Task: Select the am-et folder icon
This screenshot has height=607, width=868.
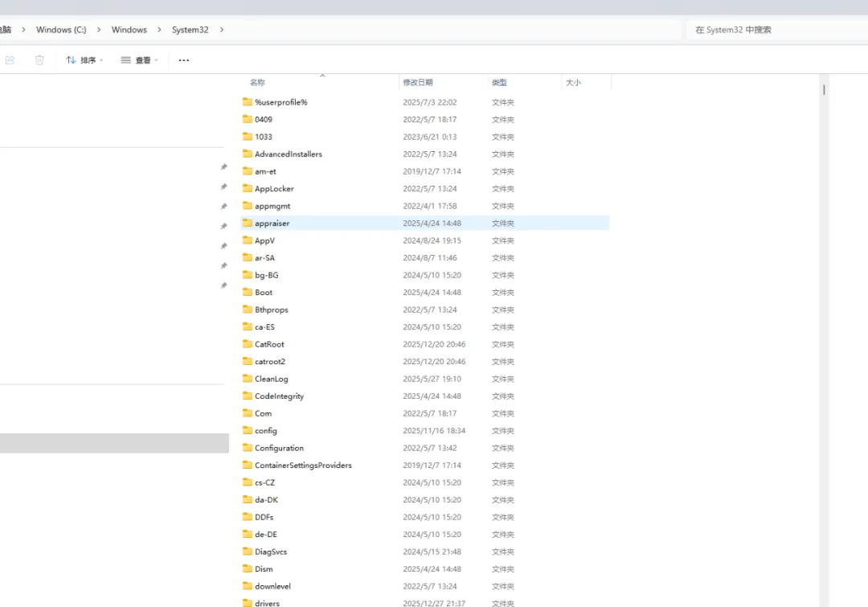Action: coord(248,171)
